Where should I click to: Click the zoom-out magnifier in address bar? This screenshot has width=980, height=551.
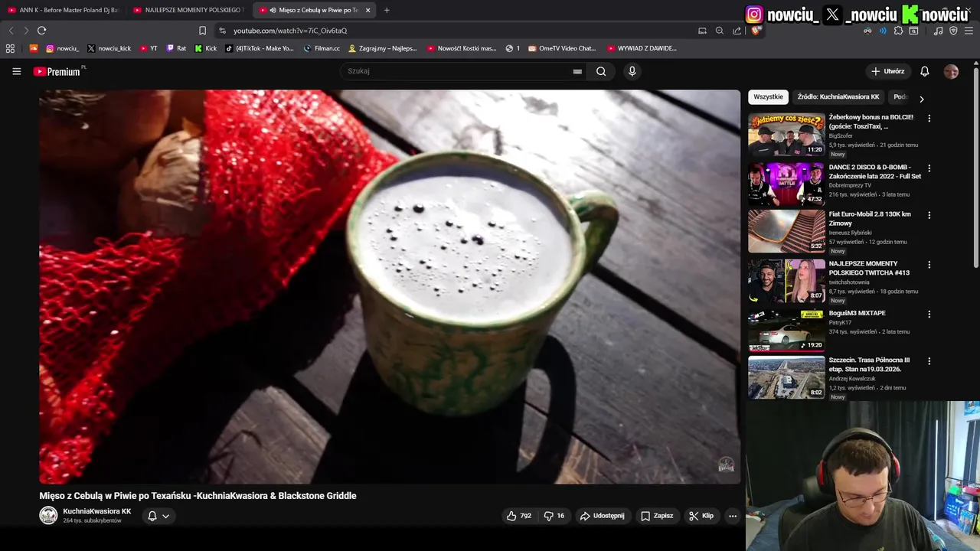pos(719,31)
